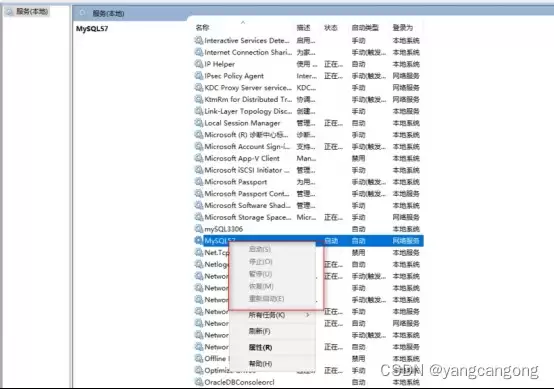
Task: Click the Microsoft Software Shadow Copy icon
Action: point(199,205)
